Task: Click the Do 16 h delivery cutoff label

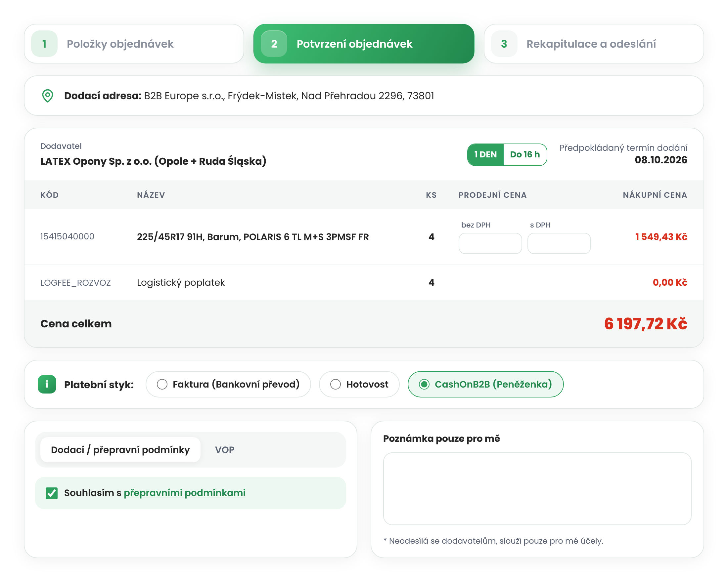Action: click(x=525, y=154)
